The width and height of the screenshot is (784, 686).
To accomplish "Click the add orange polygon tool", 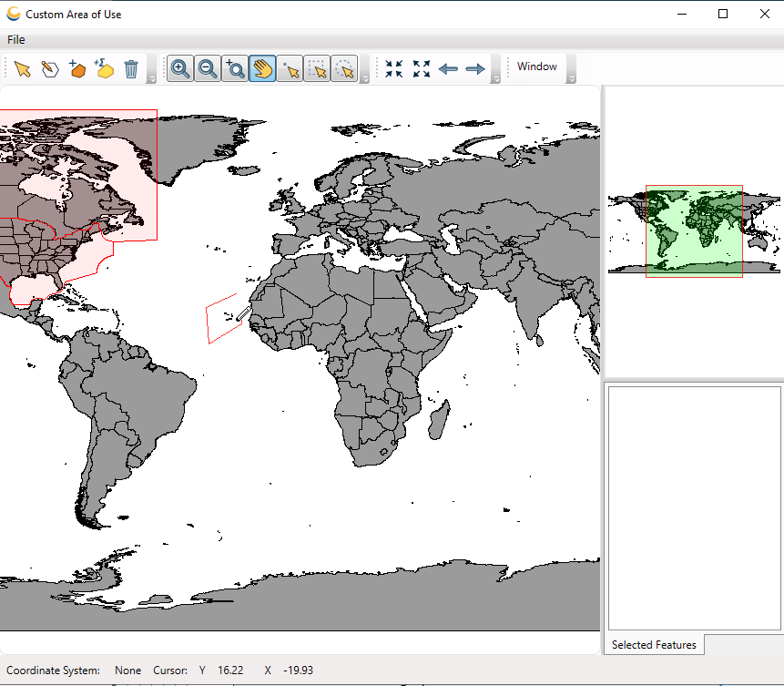I will coord(77,69).
